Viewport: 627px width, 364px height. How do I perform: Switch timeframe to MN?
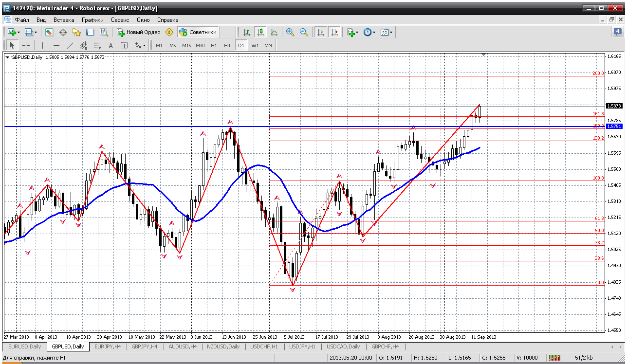click(268, 45)
